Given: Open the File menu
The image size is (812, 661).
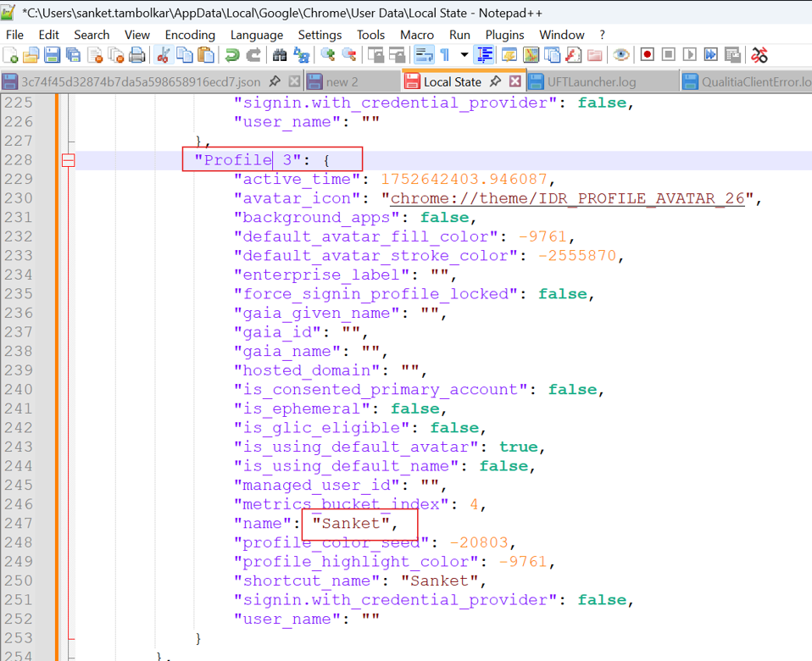Looking at the screenshot, I should pos(14,35).
